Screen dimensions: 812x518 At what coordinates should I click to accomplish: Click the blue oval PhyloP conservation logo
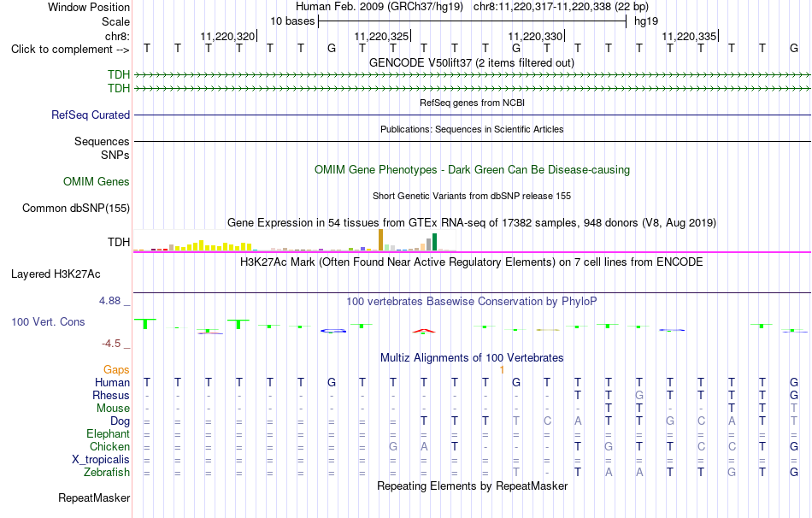coord(333,331)
